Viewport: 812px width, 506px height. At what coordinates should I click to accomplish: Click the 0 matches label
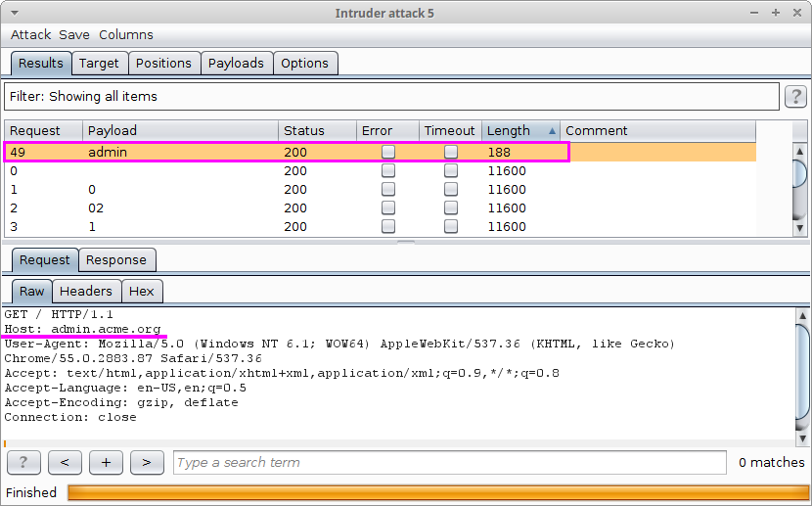[772, 463]
